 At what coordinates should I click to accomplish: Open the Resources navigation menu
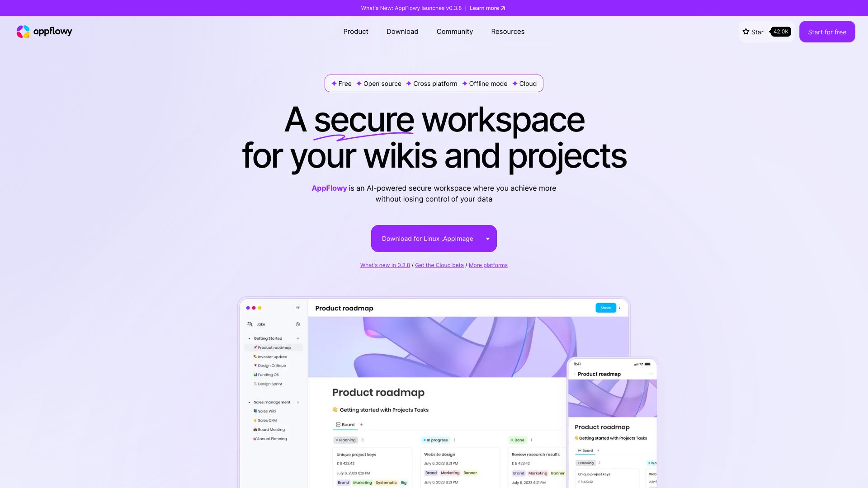click(507, 32)
